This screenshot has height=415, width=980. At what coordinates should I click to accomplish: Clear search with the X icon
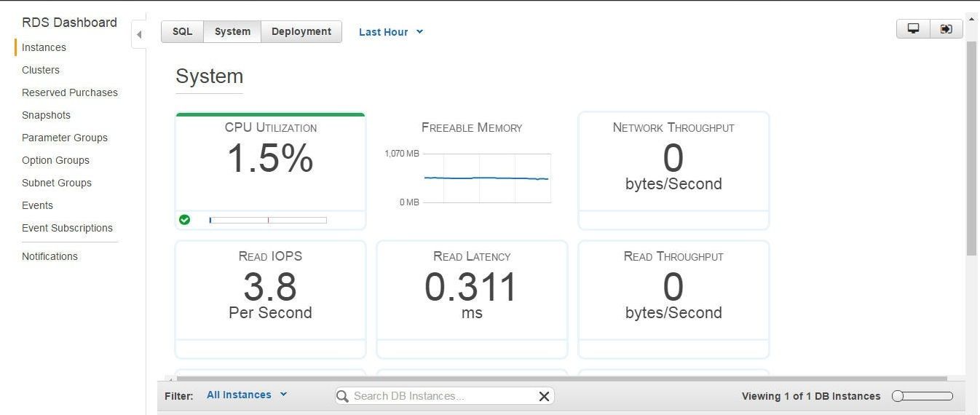[x=544, y=396]
